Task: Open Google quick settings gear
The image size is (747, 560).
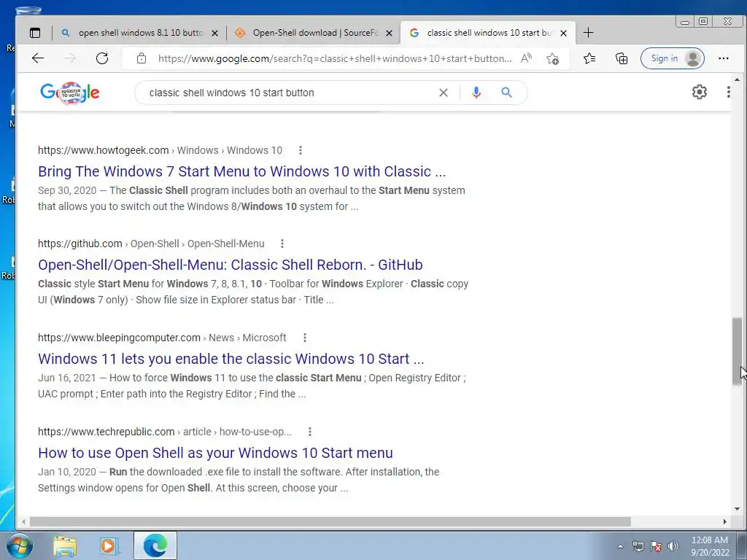Action: pos(700,92)
